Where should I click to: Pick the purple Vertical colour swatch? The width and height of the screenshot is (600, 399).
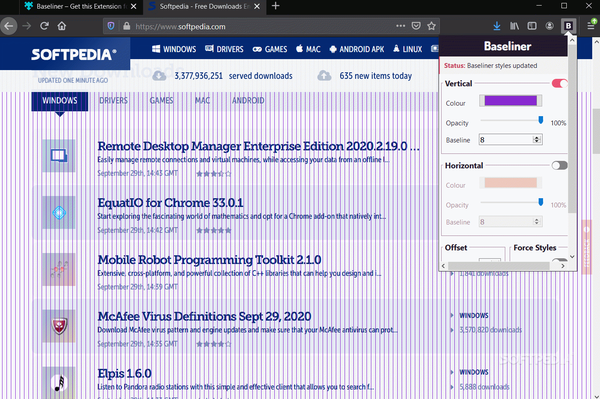click(510, 101)
